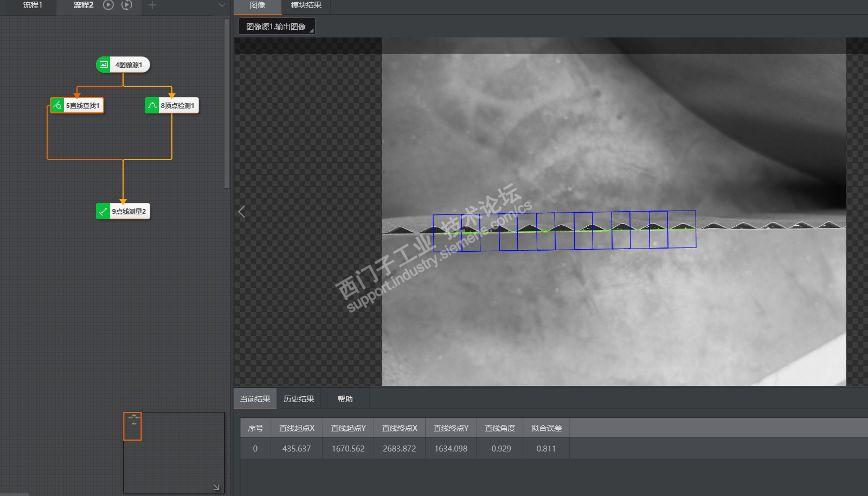
Task: Click the 直线起点X column header
Action: (x=297, y=428)
